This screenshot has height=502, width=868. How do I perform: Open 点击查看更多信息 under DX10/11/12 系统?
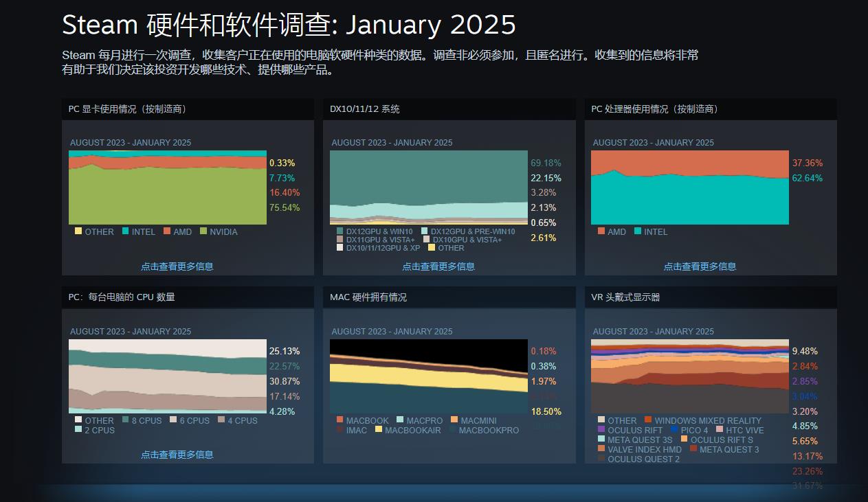438,266
